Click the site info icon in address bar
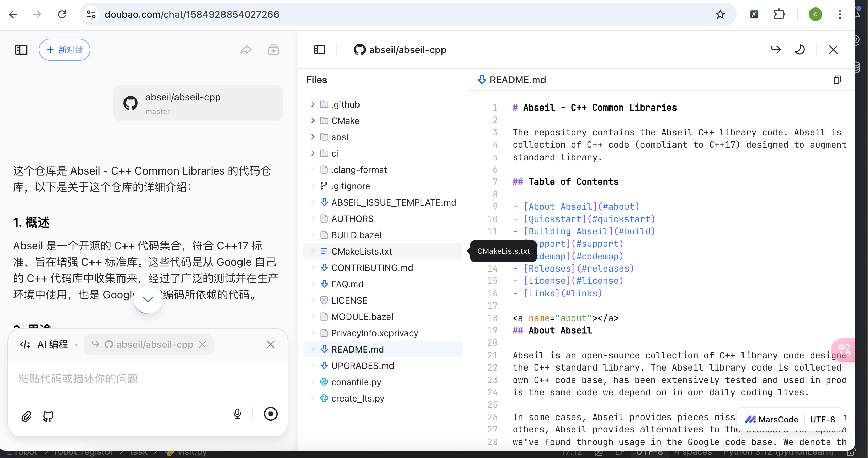Screen dimensions: 868x458 pos(91,14)
